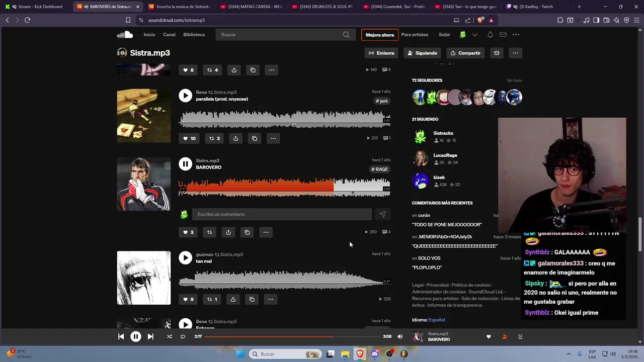
Task: Click Mejora ahora button
Action: (x=380, y=35)
